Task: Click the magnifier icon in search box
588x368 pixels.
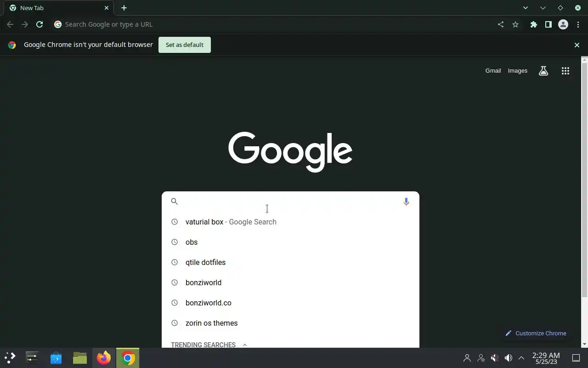Action: coord(174,201)
